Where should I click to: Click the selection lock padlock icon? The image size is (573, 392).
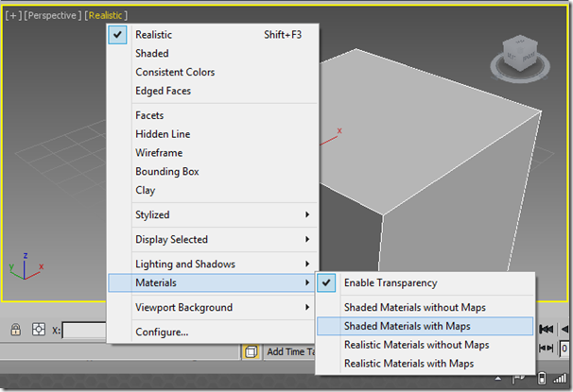click(x=16, y=330)
